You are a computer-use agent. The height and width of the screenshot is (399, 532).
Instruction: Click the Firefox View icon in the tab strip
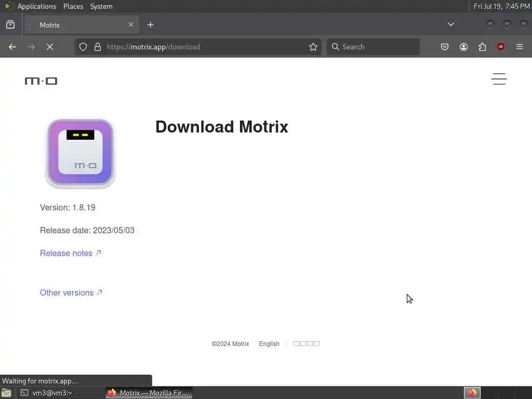pos(10,25)
